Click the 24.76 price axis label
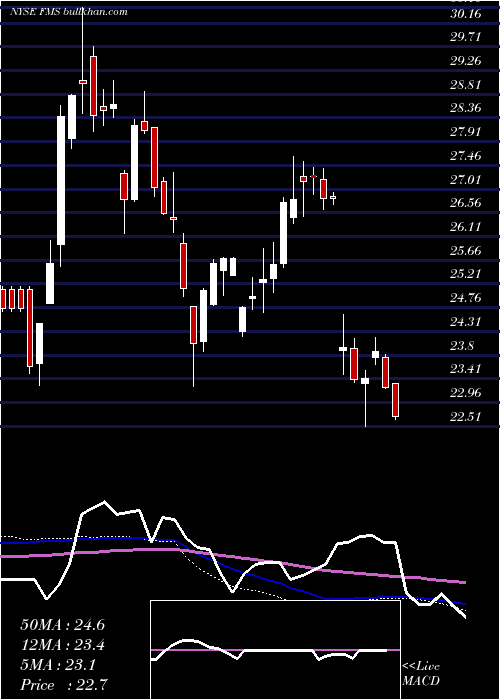500x700 pixels. pos(466,297)
